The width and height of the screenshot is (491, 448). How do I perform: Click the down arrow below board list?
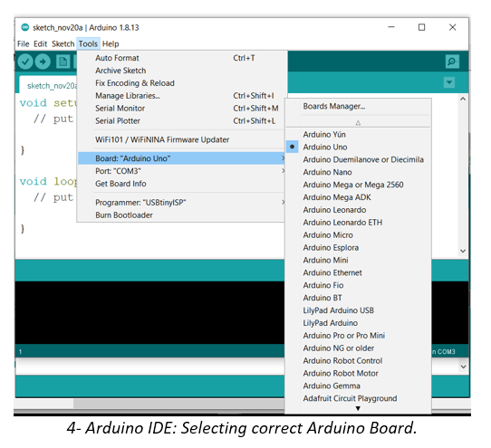(358, 408)
